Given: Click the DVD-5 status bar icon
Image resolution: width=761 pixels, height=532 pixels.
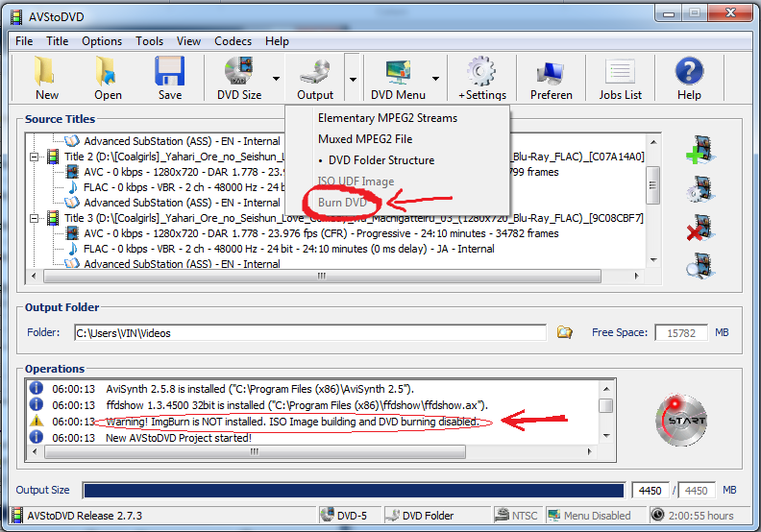Looking at the screenshot, I should coord(327,515).
